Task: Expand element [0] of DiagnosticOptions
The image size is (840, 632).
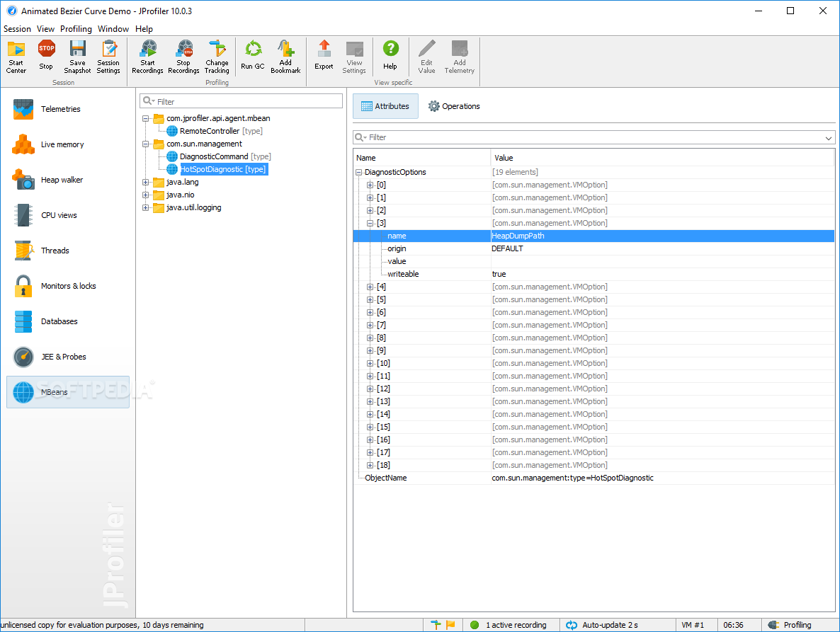Action: 370,185
